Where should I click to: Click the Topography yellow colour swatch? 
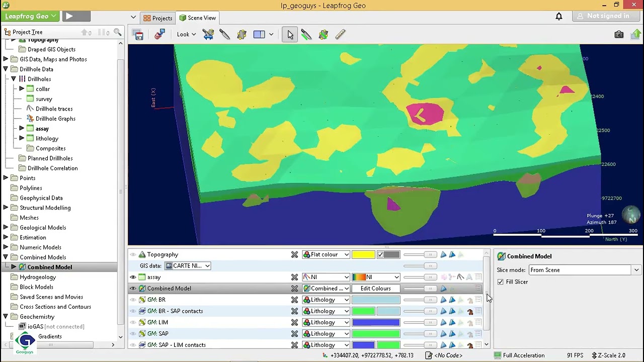(363, 254)
